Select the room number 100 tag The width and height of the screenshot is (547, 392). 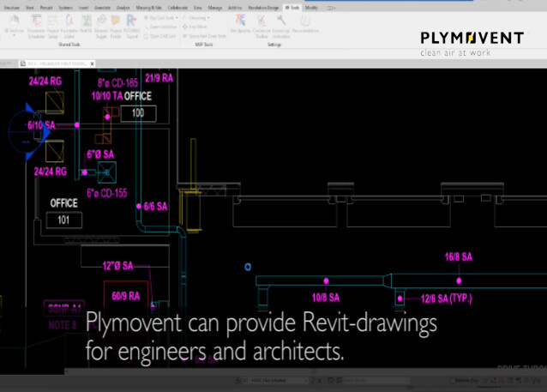138,113
